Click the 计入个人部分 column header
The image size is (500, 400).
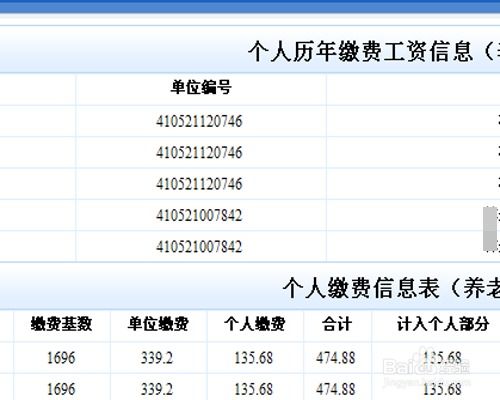(x=443, y=324)
